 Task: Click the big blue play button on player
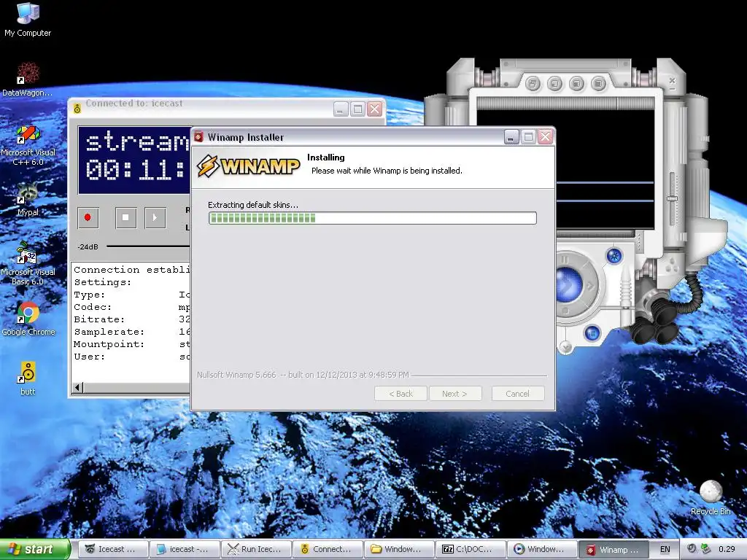pyautogui.click(x=568, y=285)
